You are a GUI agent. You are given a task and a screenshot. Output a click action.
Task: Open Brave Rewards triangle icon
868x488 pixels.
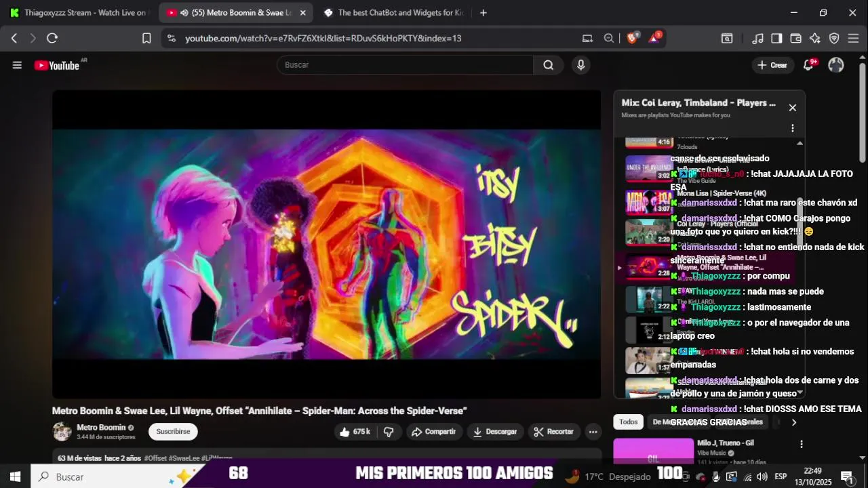654,39
